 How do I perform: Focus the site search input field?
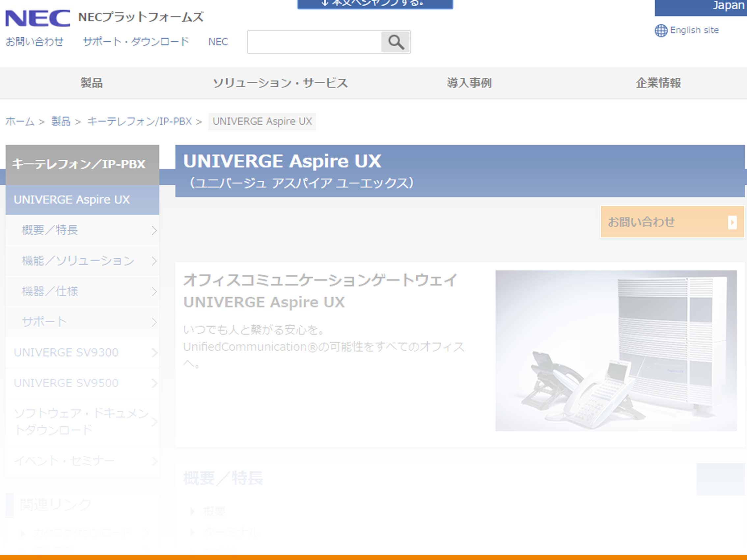point(314,42)
